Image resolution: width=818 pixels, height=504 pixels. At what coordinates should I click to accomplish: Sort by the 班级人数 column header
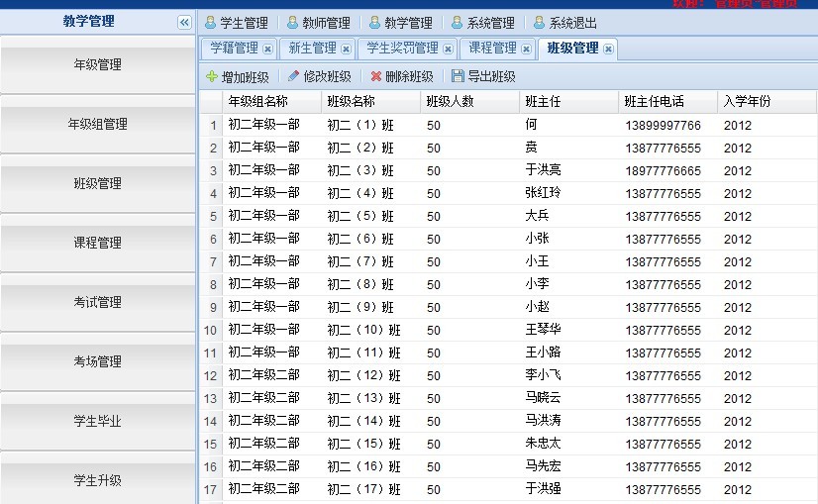(x=470, y=101)
